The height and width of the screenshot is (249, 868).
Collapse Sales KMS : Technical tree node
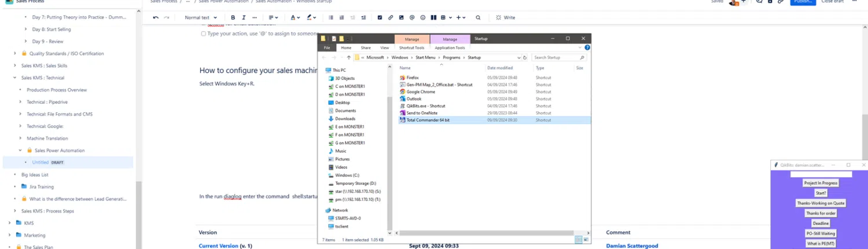pos(15,78)
